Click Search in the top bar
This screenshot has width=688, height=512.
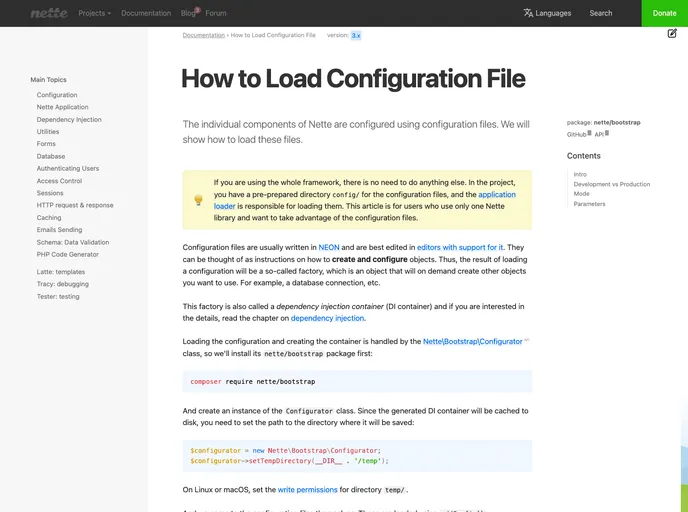(x=601, y=13)
